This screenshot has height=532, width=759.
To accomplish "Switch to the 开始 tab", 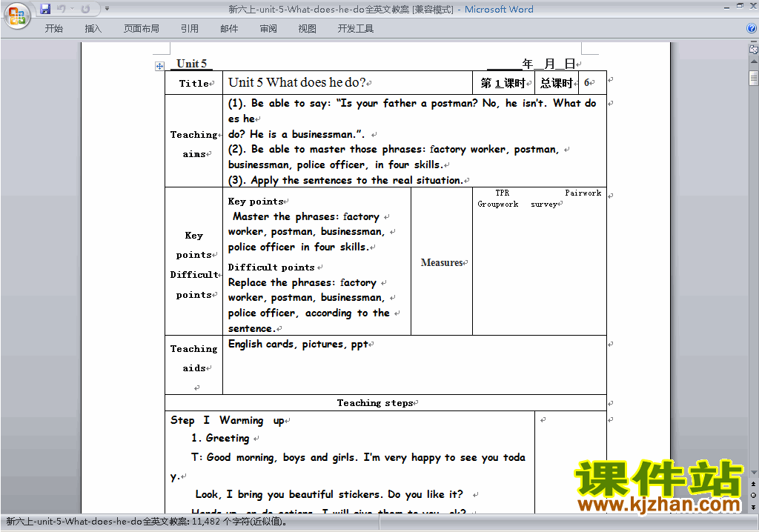I will coord(53,29).
